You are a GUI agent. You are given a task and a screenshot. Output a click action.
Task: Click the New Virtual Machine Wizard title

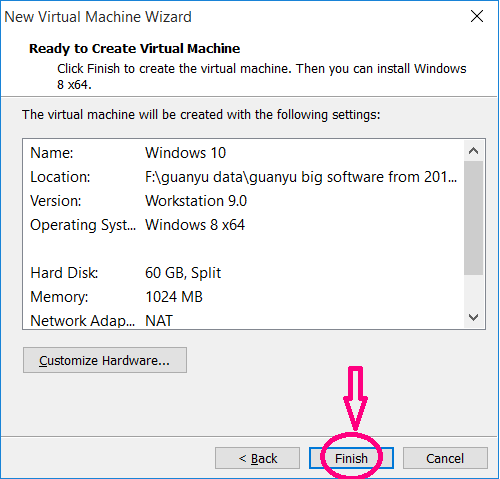coord(98,17)
